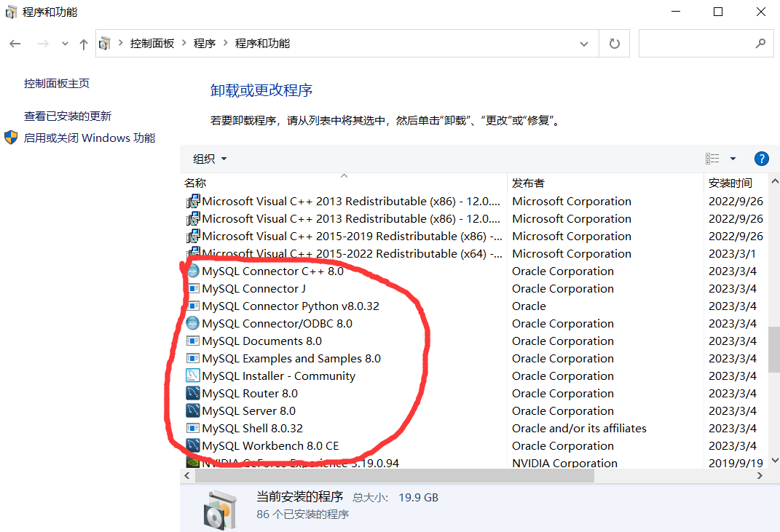Open the recent locations dropdown arrow
The height and width of the screenshot is (532, 780).
[x=65, y=44]
